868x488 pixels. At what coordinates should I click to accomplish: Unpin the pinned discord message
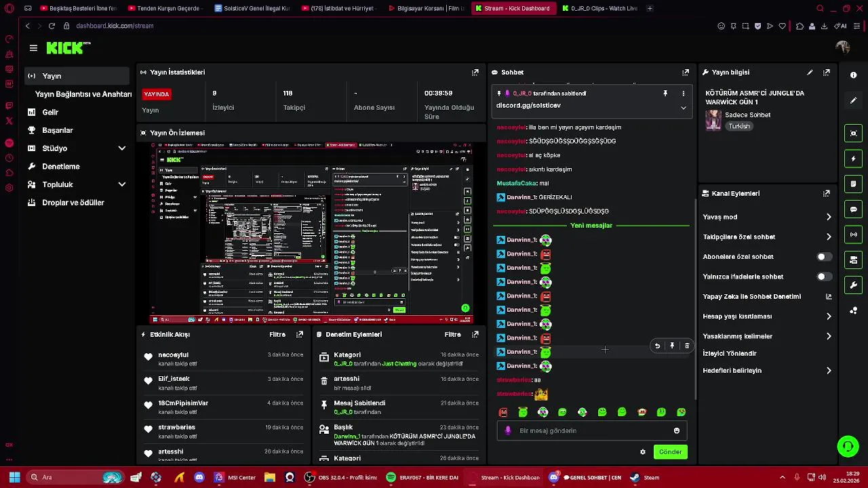665,94
